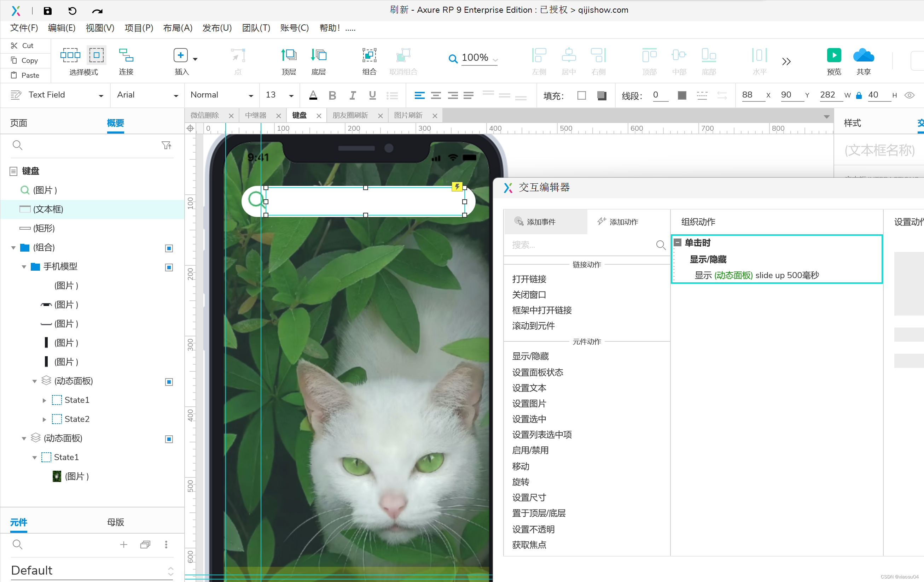Select (文本框) row in outline
Screen dimensions: 924x582
click(x=92, y=209)
